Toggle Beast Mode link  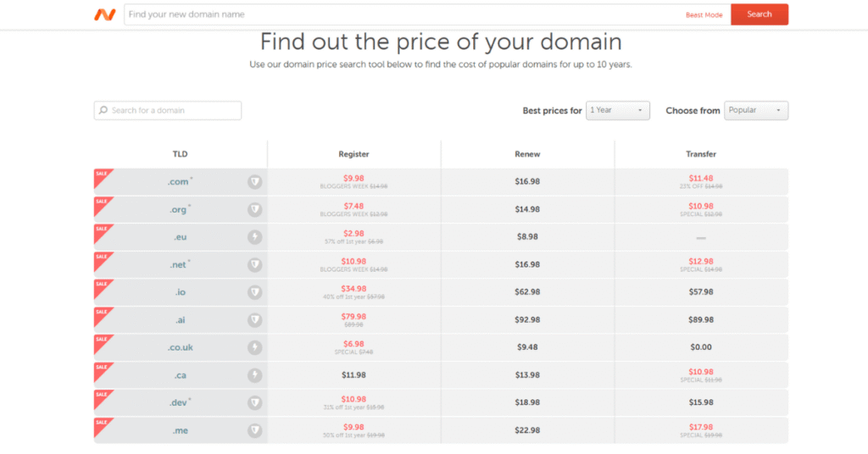point(704,15)
